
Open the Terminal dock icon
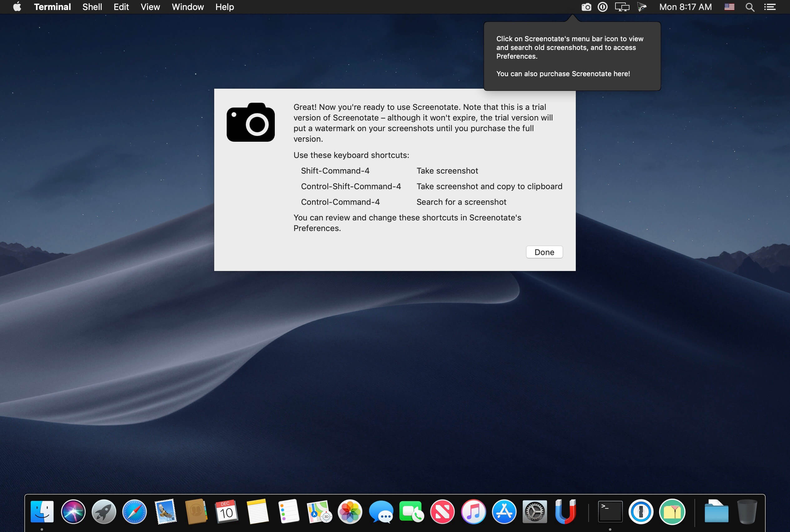(610, 511)
